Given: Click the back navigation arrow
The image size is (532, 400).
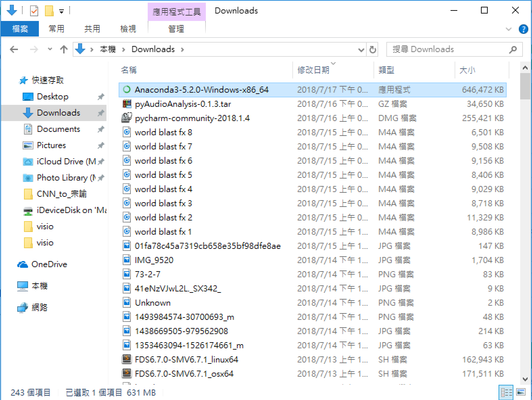Looking at the screenshot, I should coord(14,50).
